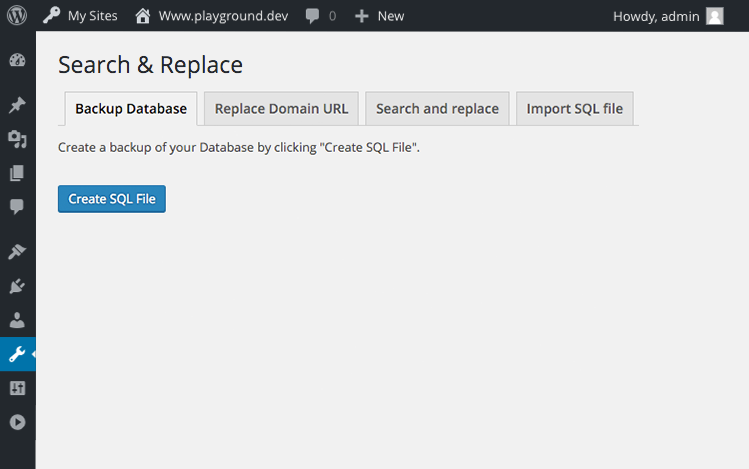Click the WordPress logo in admin bar
Viewport: 749px width, 469px height.
(17, 16)
